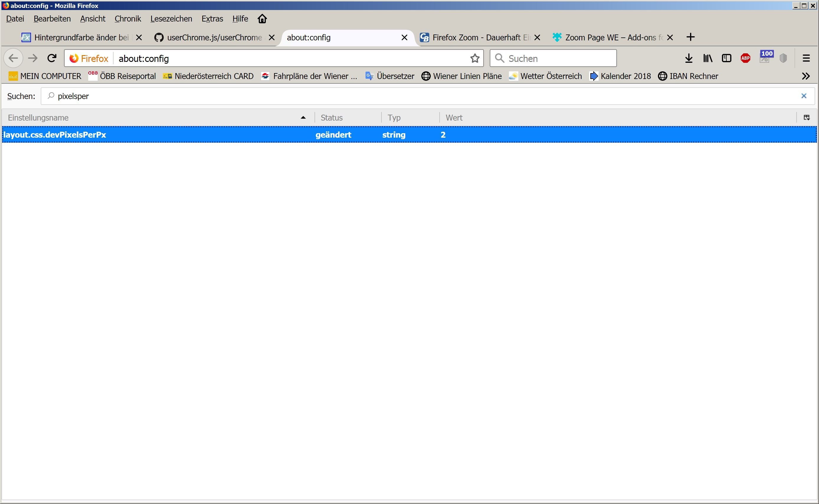This screenshot has height=504, width=819.
Task: Open the Extras menu
Action: tap(212, 19)
